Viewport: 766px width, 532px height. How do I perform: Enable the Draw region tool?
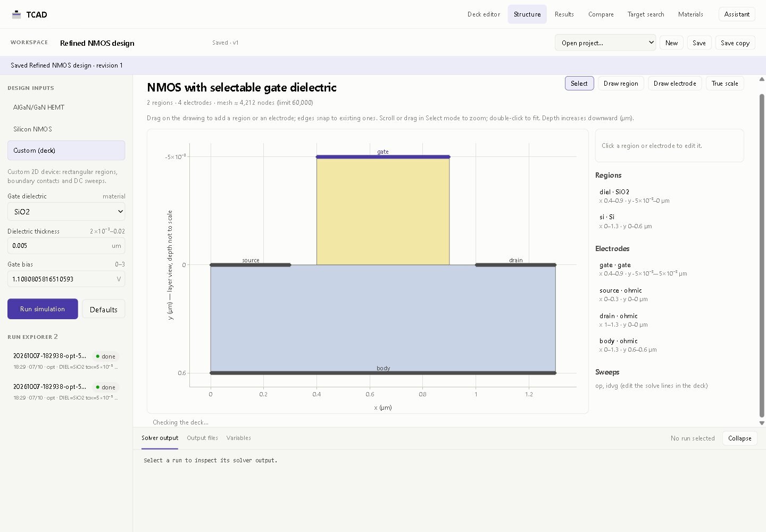tap(621, 84)
